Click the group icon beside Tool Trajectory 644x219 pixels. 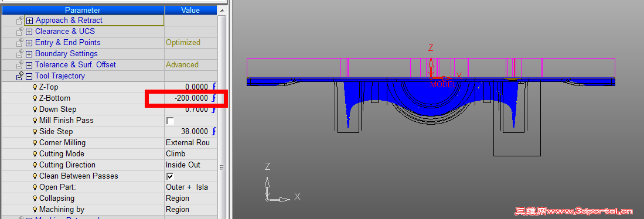(20, 76)
